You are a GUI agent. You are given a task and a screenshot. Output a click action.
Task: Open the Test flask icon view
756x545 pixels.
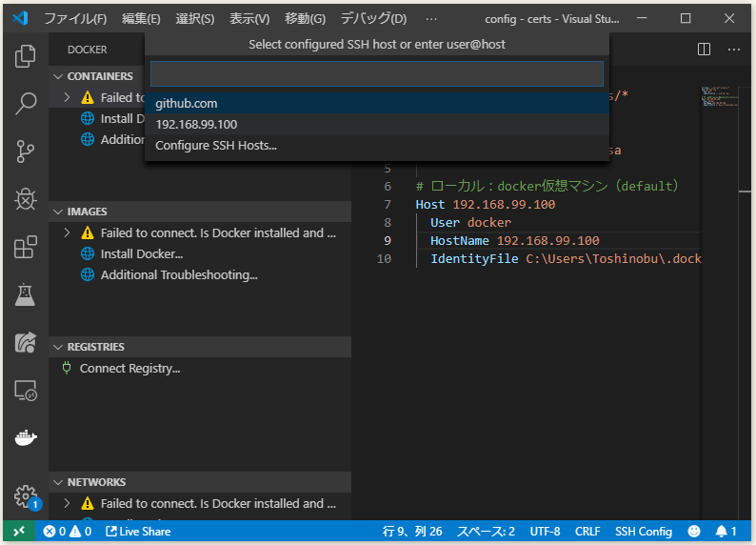click(x=25, y=294)
